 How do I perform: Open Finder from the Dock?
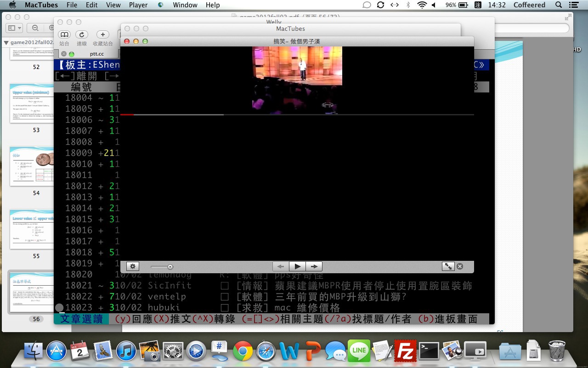[x=34, y=351]
